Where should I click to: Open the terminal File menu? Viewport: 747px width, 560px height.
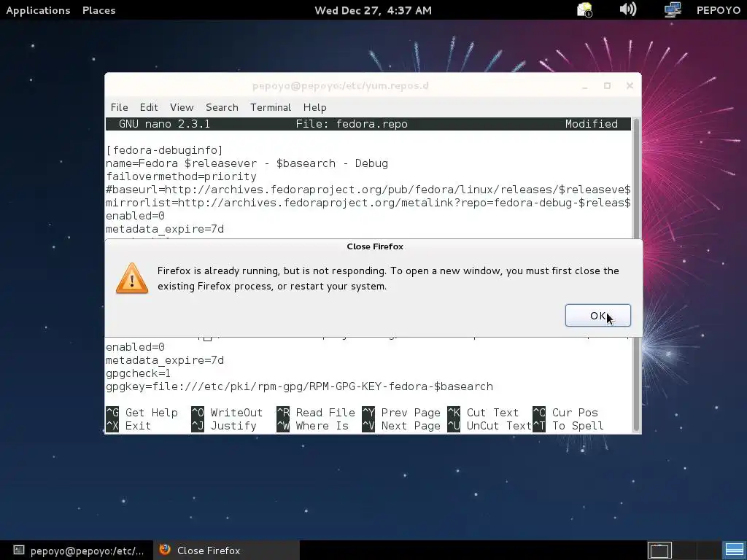click(x=119, y=107)
